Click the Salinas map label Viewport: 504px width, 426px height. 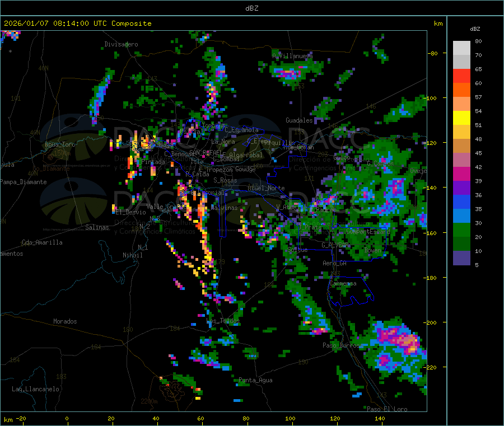(x=97, y=227)
